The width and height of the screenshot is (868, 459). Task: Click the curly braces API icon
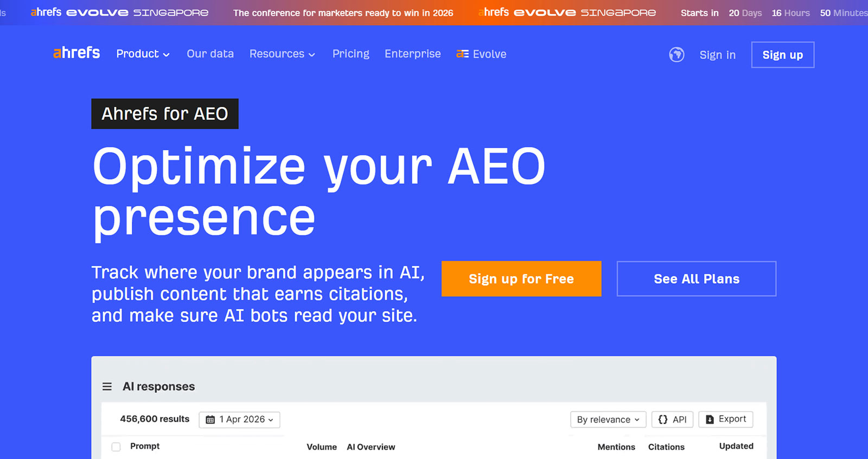663,419
